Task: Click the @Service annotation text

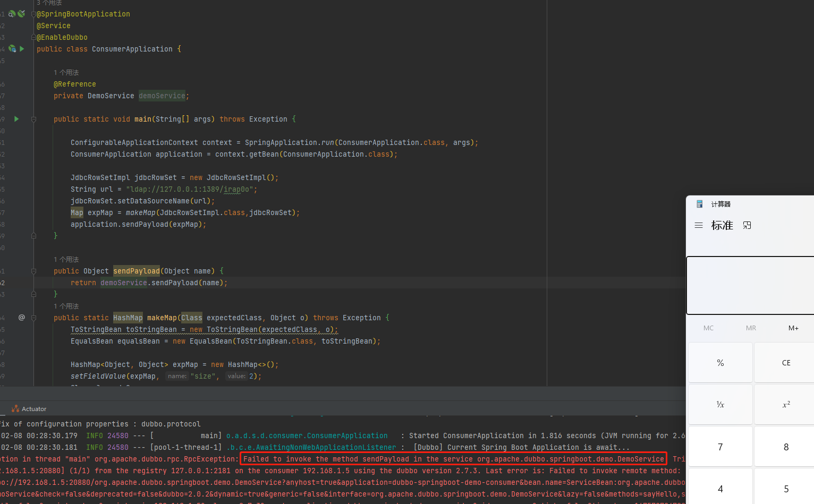Action: (x=54, y=25)
